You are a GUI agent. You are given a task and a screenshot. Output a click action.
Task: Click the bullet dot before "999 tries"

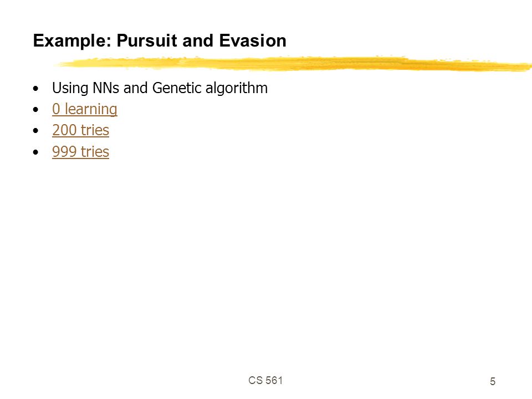[36, 152]
